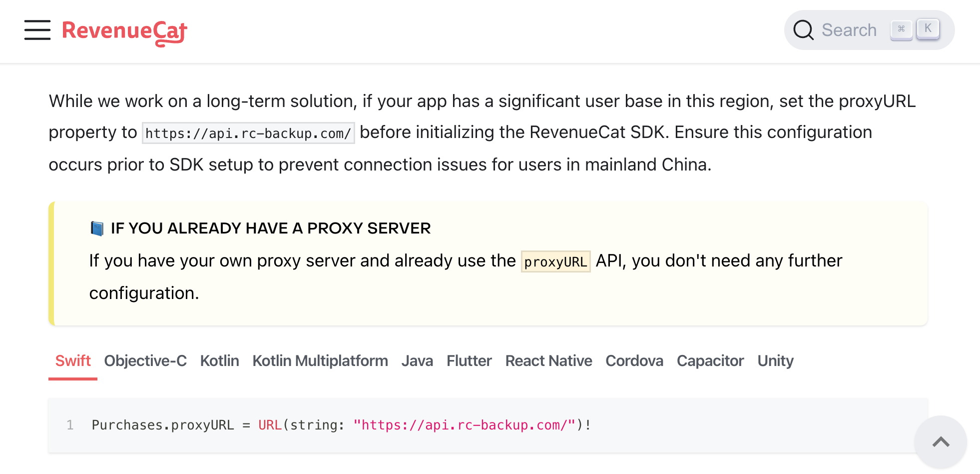
Task: Click the command key shortcut badge
Action: 901,29
